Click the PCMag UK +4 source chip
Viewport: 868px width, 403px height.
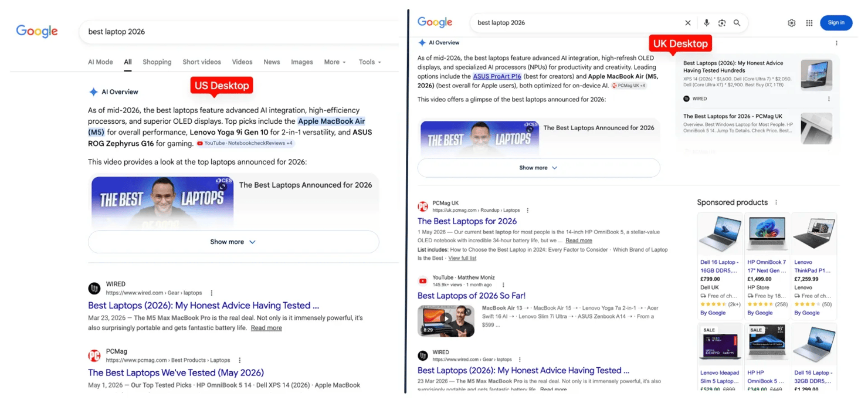click(629, 86)
